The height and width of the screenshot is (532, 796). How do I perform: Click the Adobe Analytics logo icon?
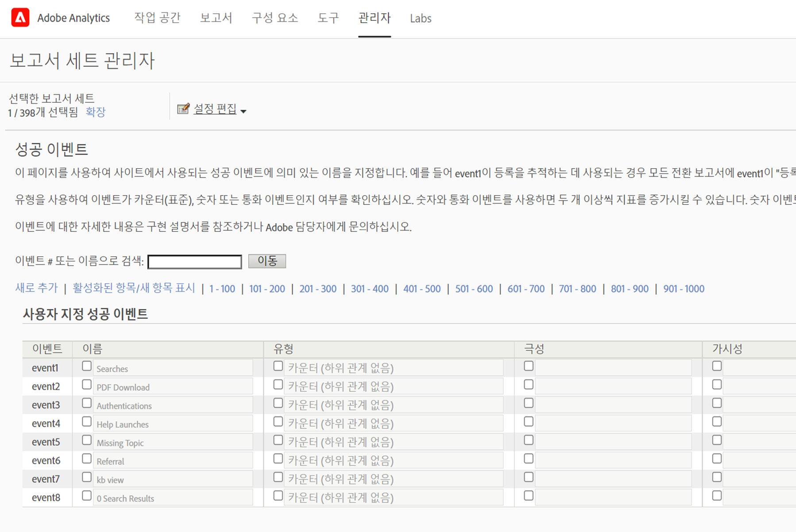pos(20,18)
